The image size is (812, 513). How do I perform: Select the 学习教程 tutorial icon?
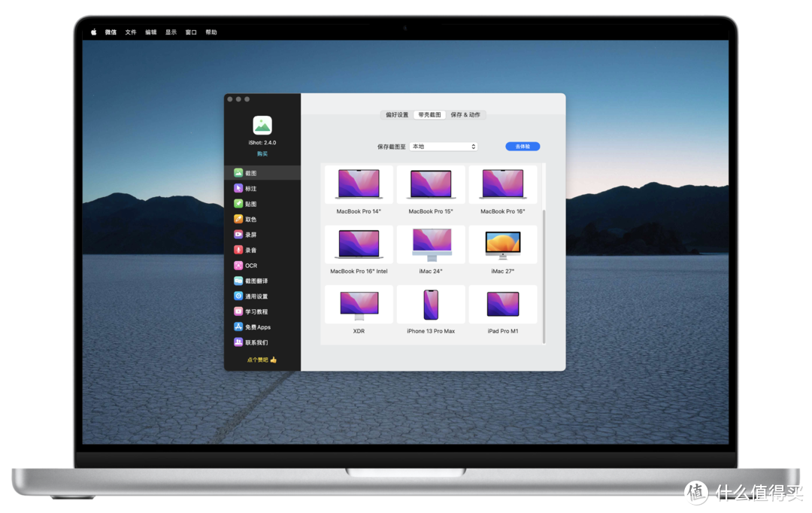click(x=238, y=311)
